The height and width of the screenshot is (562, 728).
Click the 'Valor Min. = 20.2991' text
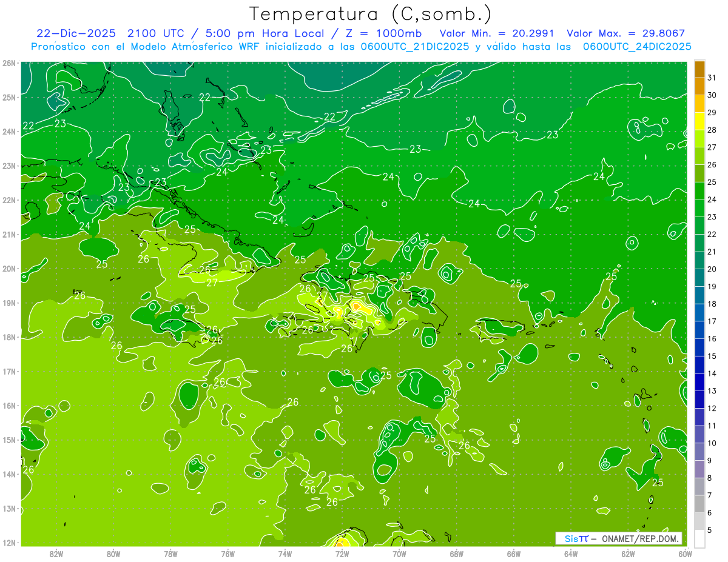(x=497, y=33)
